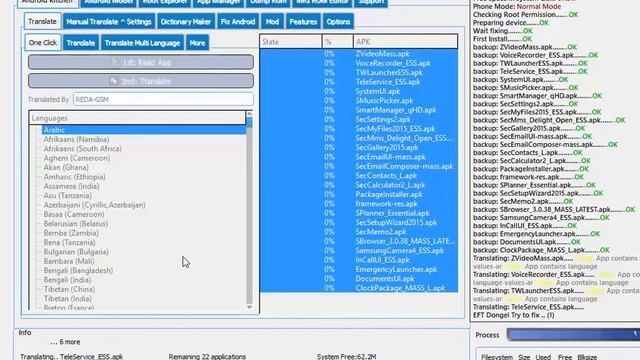
Task: Select SecSetupWizard2015.apk in the APK list
Action: (396, 223)
